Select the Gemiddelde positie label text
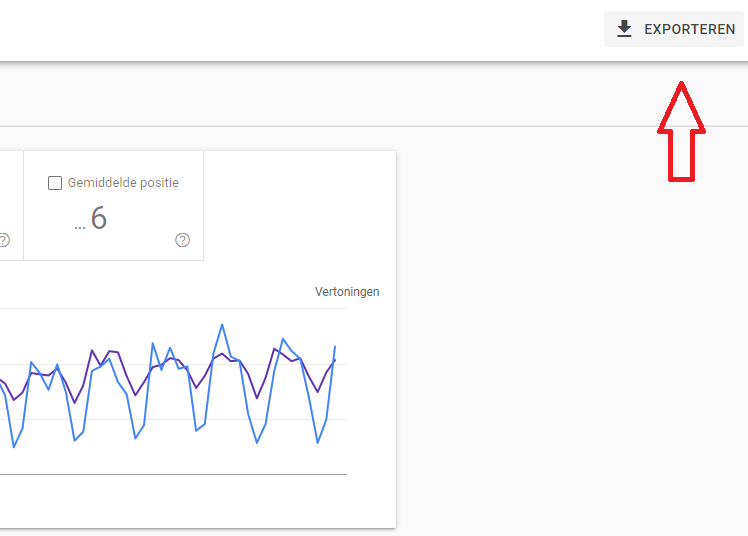 [123, 183]
